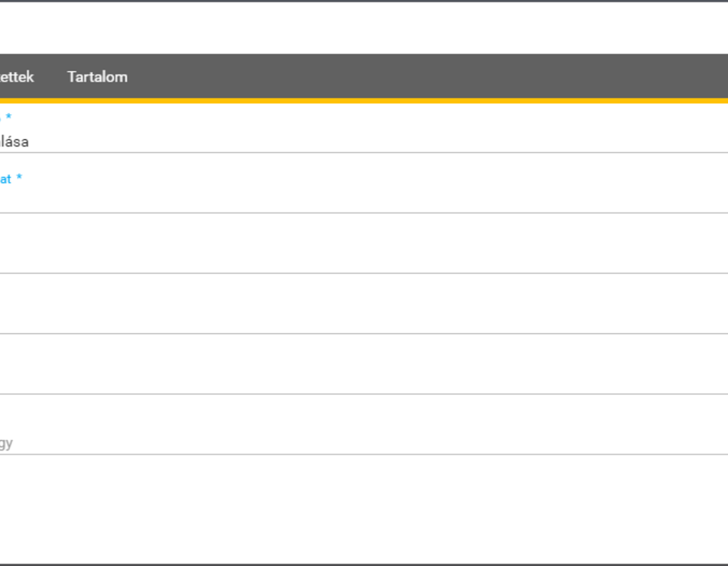Switch to the Tartalom tab

[97, 77]
